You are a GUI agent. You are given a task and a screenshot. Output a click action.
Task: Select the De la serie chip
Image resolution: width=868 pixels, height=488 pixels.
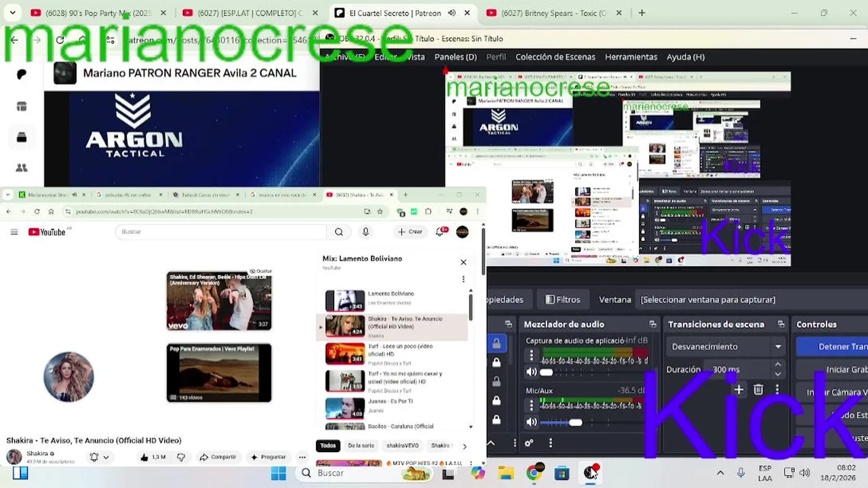coord(361,446)
